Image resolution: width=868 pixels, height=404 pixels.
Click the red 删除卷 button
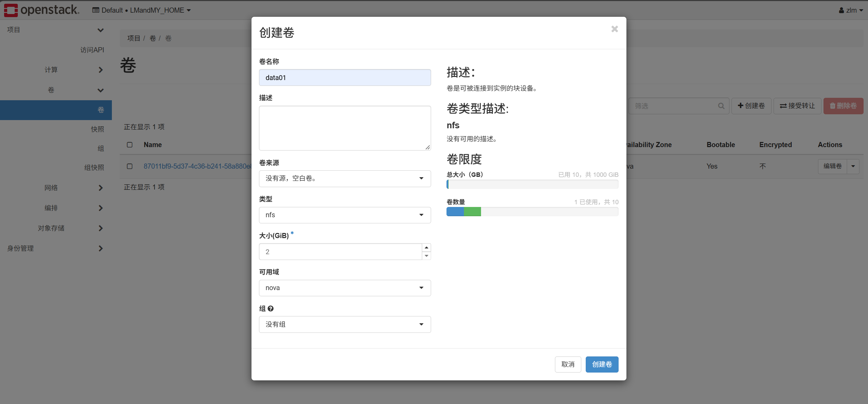pyautogui.click(x=843, y=106)
